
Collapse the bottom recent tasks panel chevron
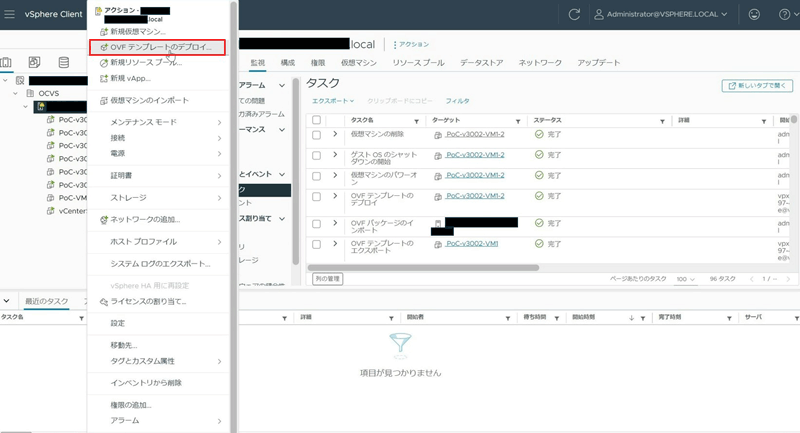tap(7, 300)
